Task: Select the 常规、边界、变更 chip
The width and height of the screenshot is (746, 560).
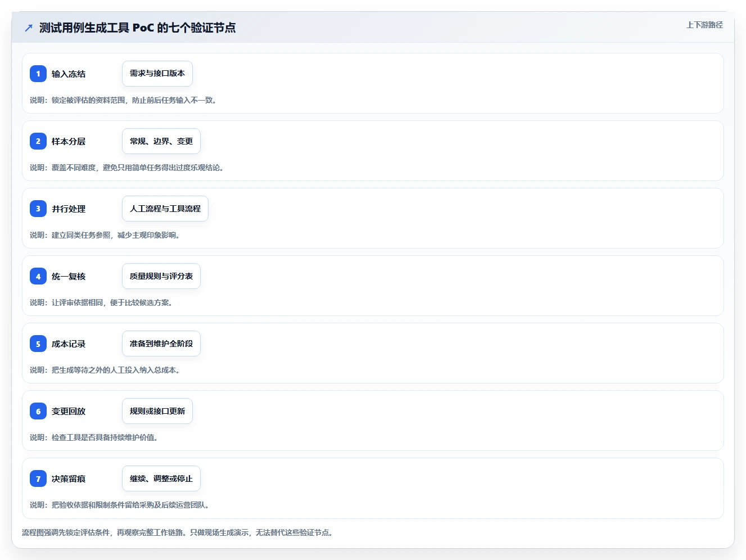Action: pyautogui.click(x=161, y=141)
